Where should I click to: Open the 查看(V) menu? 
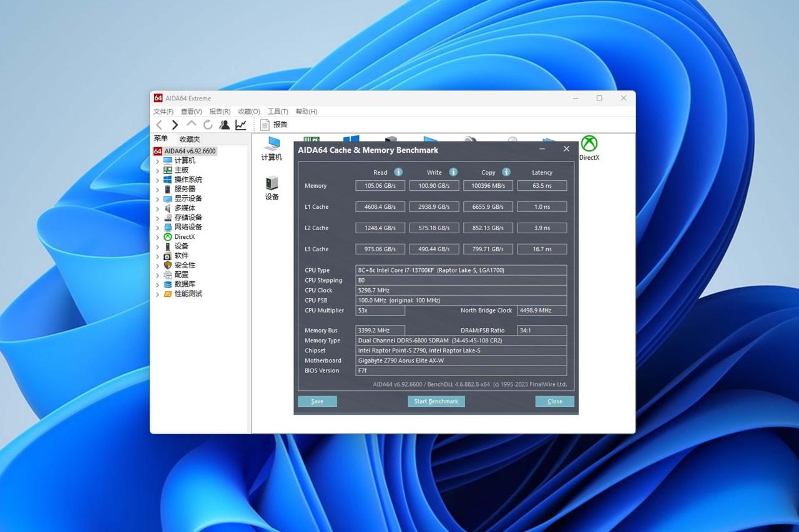192,112
